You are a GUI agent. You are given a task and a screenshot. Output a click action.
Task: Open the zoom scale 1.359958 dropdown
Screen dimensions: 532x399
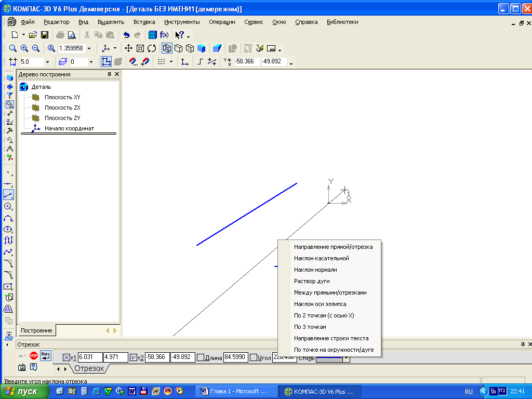tap(89, 48)
